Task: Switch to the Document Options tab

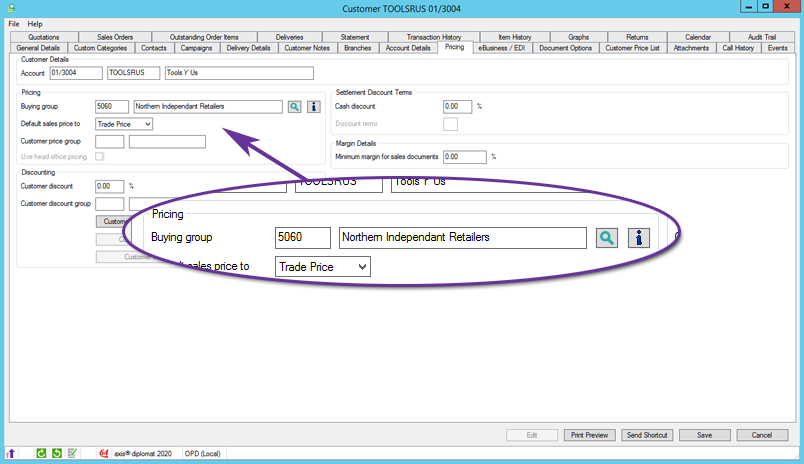Action: pyautogui.click(x=566, y=48)
